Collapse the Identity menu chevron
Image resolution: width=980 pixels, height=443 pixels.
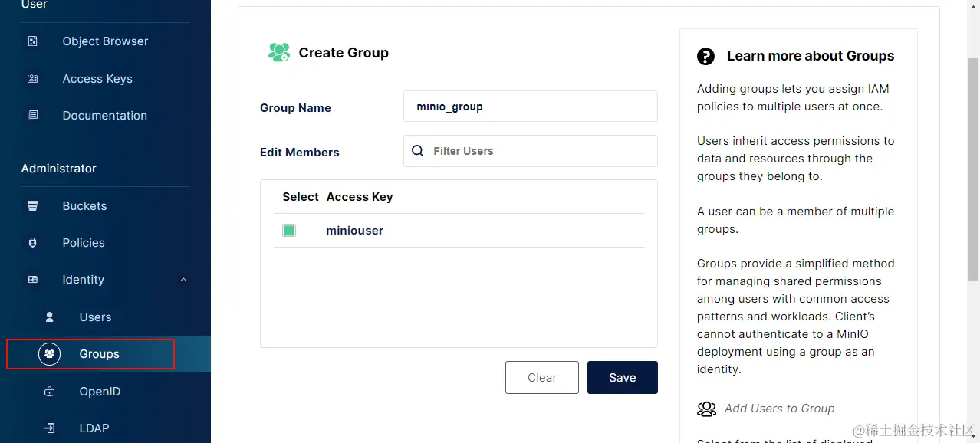(x=183, y=280)
